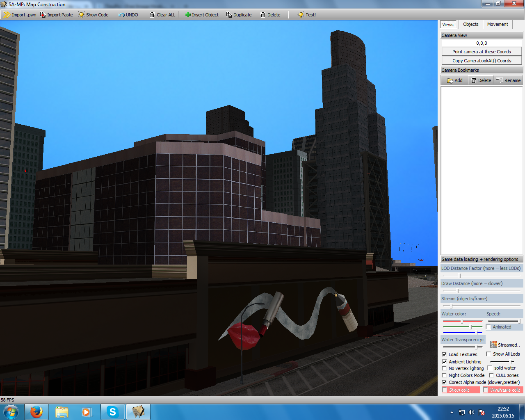Click the Streamed grid icon
The width and height of the screenshot is (525, 420).
(493, 345)
